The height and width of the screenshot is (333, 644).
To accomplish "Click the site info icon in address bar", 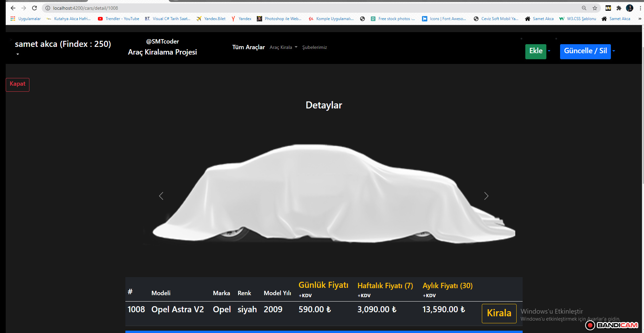I will coord(47,8).
